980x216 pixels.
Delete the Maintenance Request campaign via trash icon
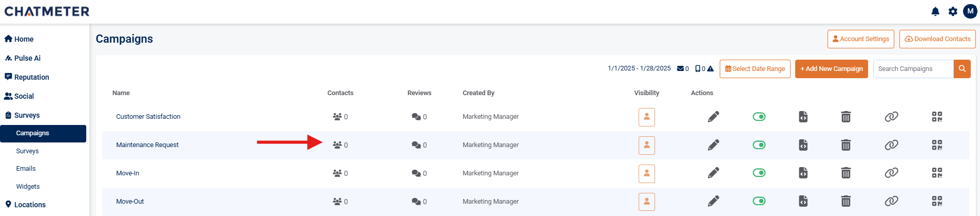pos(846,145)
